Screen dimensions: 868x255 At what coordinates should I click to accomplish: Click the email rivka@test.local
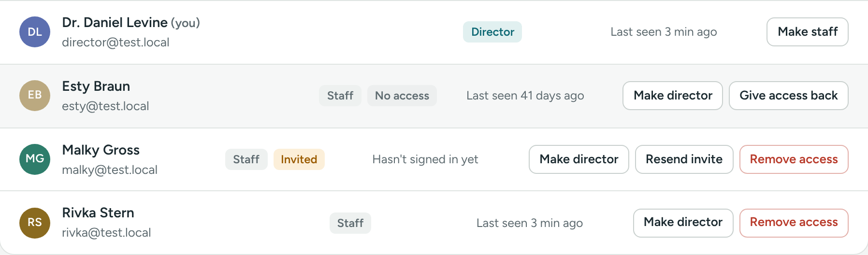point(106,233)
